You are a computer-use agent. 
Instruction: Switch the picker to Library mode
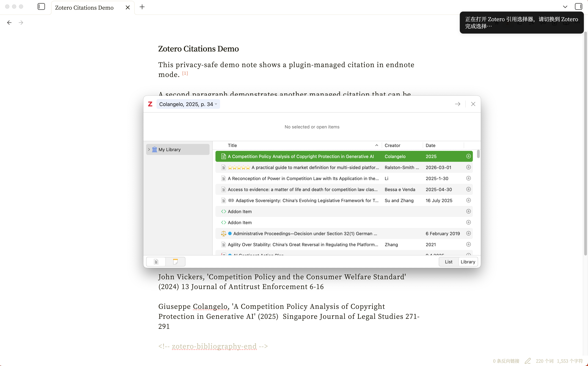(468, 262)
